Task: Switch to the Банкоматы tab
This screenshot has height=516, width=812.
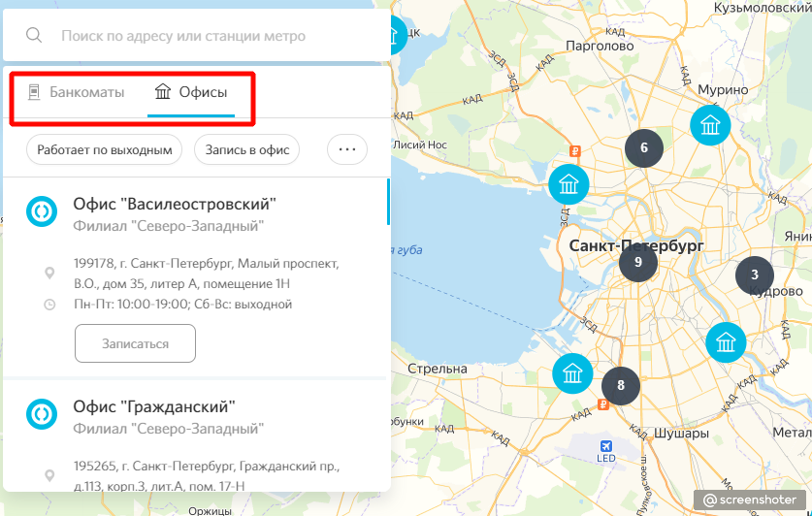Action: pos(77,93)
